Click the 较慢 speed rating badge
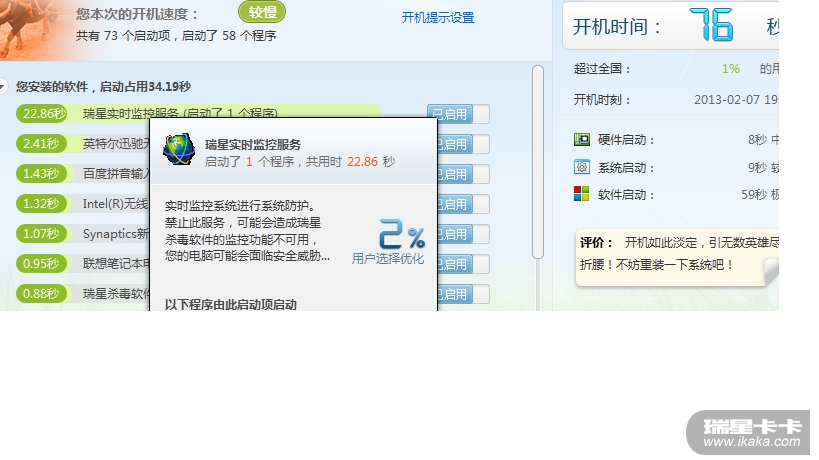 pos(262,12)
